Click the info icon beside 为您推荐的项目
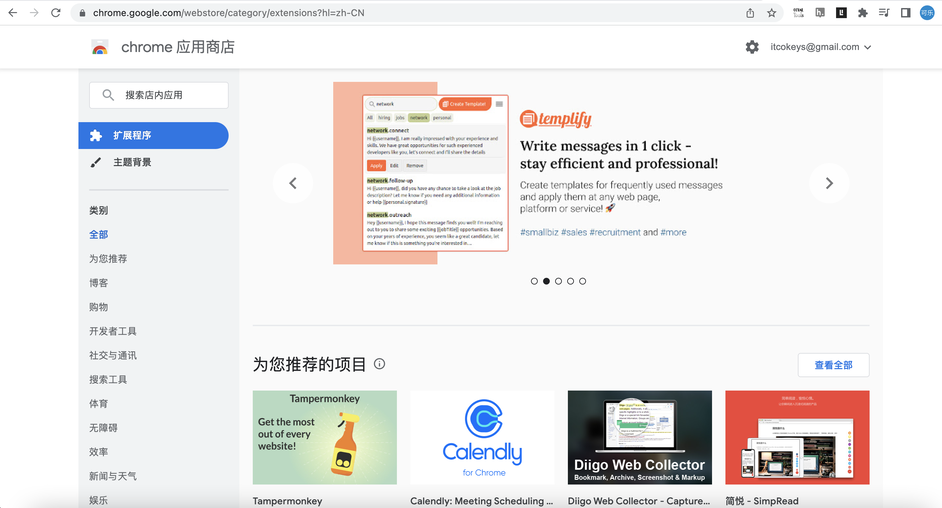This screenshot has height=508, width=942. point(380,364)
